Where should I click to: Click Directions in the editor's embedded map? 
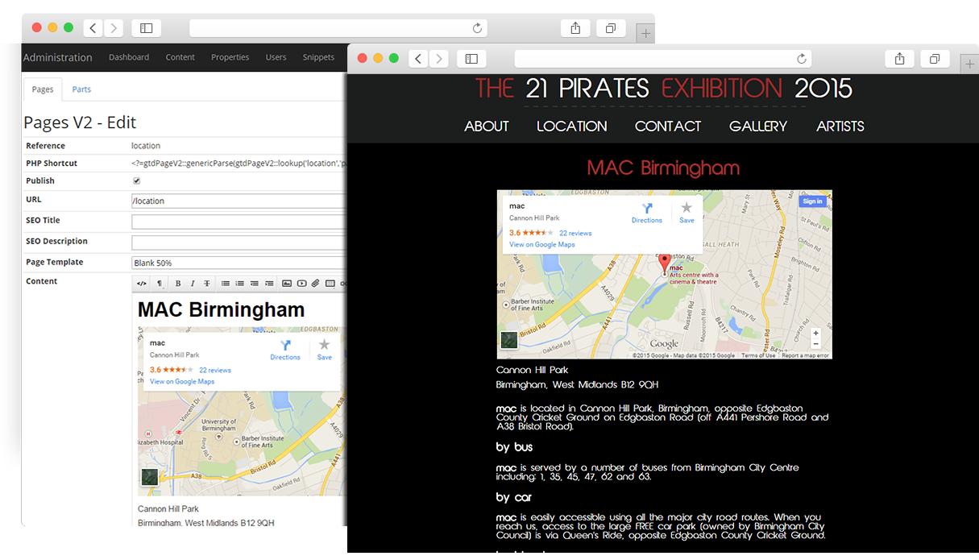(x=285, y=350)
